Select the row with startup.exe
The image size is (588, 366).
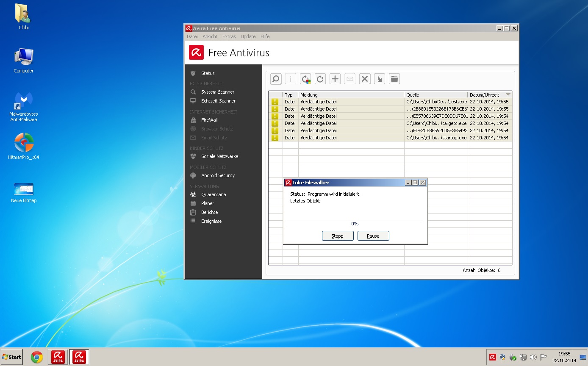(390, 138)
